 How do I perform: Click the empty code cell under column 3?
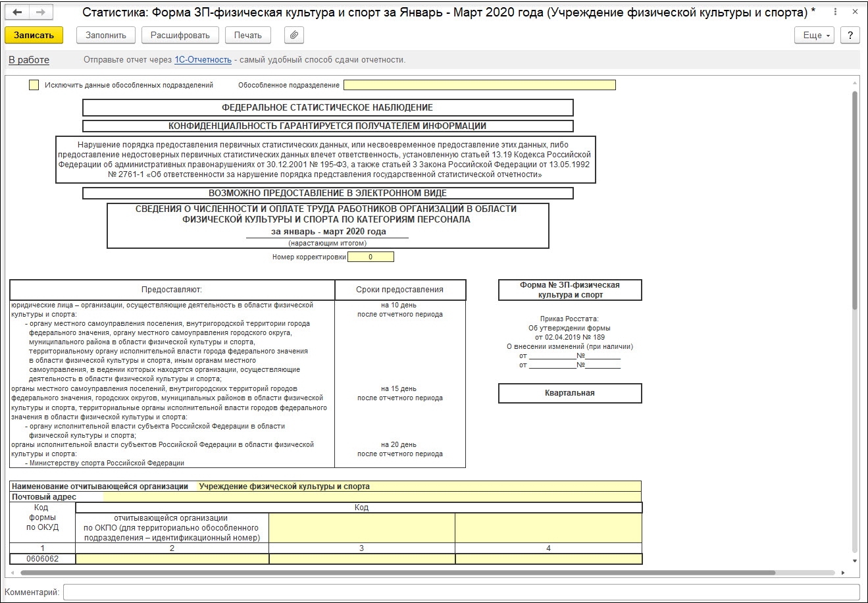pyautogui.click(x=362, y=559)
